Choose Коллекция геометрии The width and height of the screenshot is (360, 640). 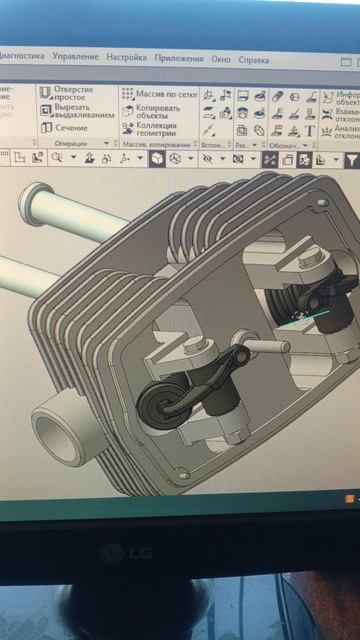tap(150, 129)
